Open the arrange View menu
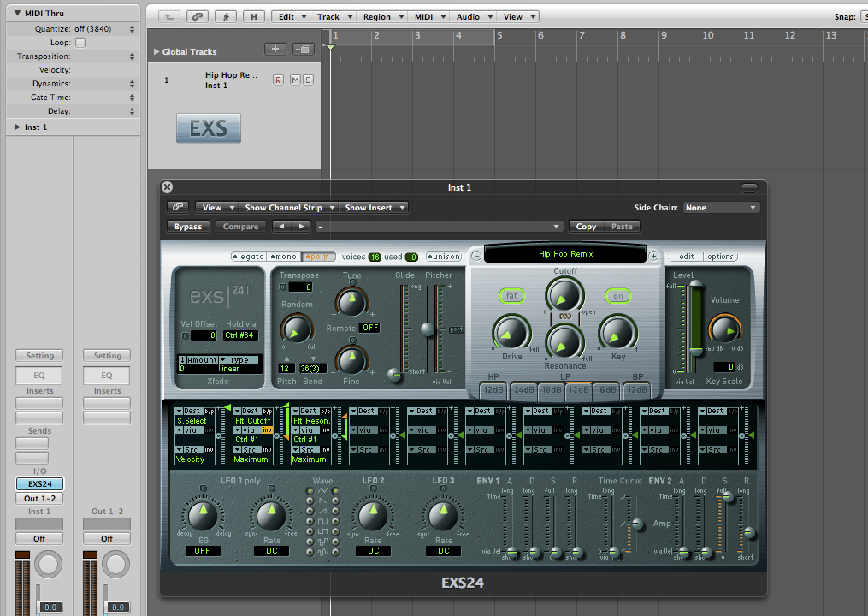868x616 pixels. tap(518, 16)
